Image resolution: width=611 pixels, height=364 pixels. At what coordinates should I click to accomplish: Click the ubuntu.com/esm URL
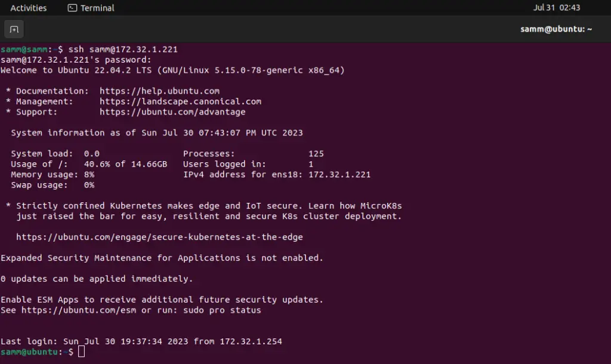(x=79, y=310)
